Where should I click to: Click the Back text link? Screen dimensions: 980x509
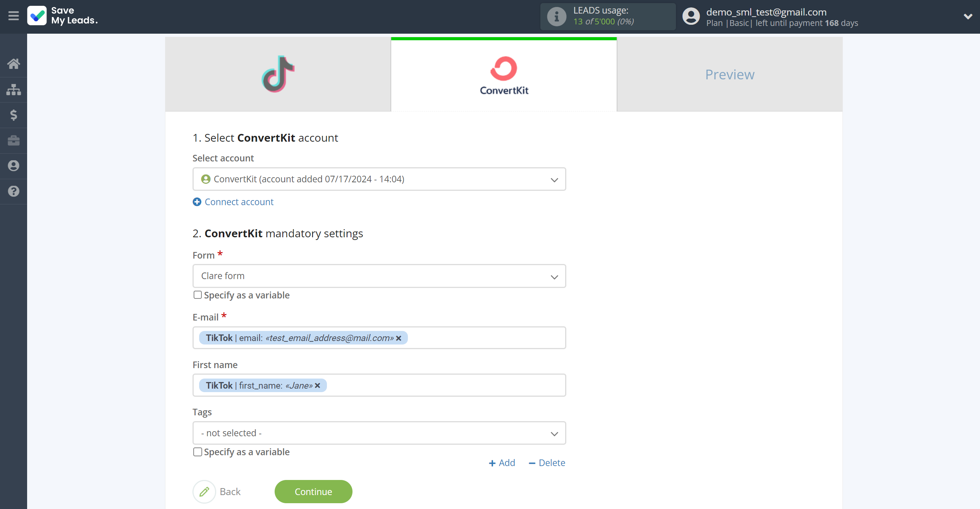coord(230,492)
